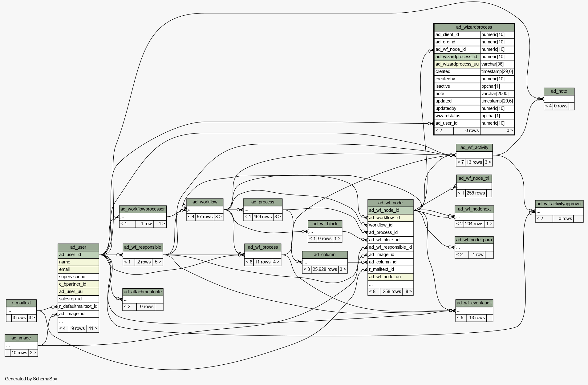Select the ad_attachmentnote table title

tap(143, 292)
